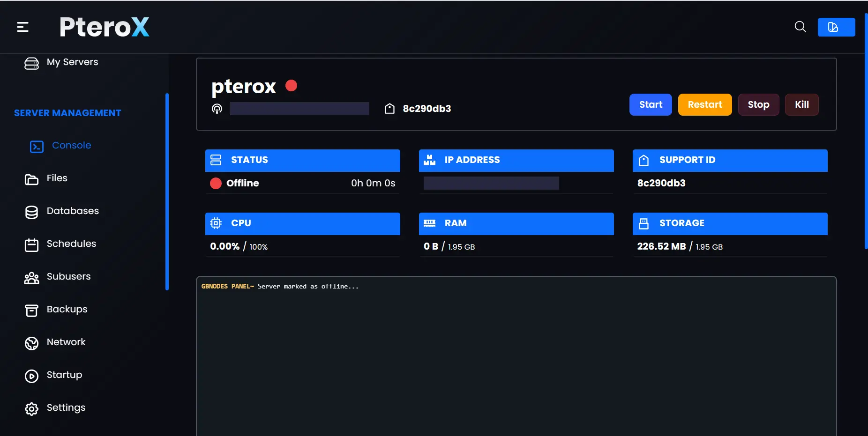Toggle the hamburger sidebar menu icon
Screen dimensions: 868x436
22,27
